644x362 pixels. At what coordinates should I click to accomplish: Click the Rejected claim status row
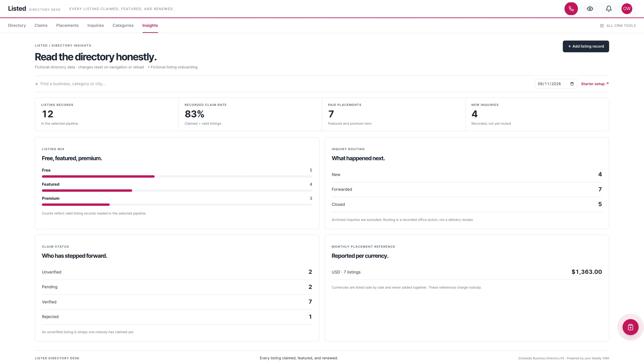pyautogui.click(x=177, y=317)
